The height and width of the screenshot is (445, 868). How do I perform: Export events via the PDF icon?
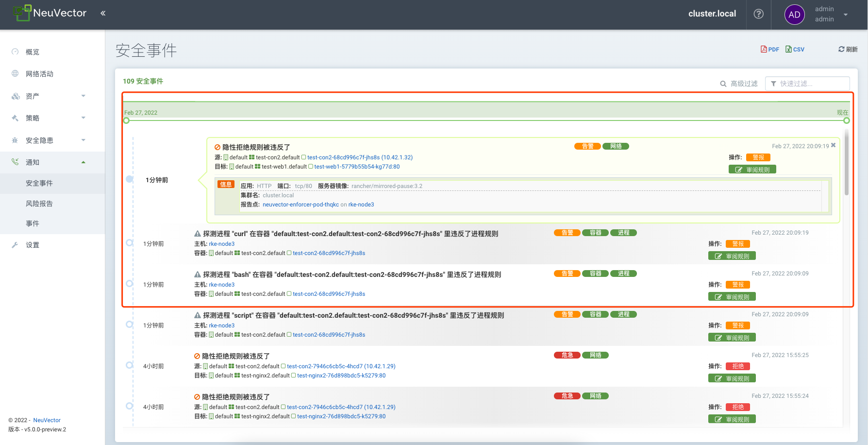[x=769, y=49]
